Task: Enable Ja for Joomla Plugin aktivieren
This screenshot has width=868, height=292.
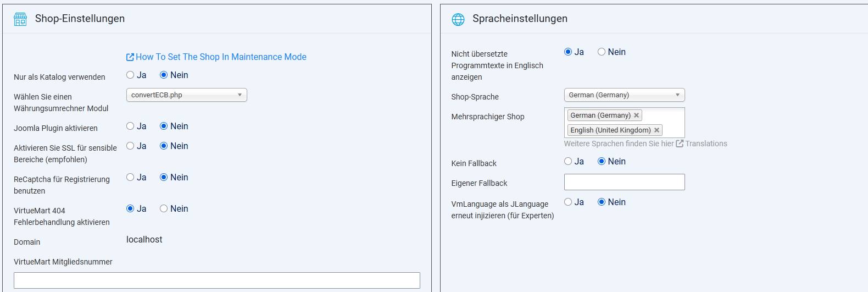Action: coord(130,126)
